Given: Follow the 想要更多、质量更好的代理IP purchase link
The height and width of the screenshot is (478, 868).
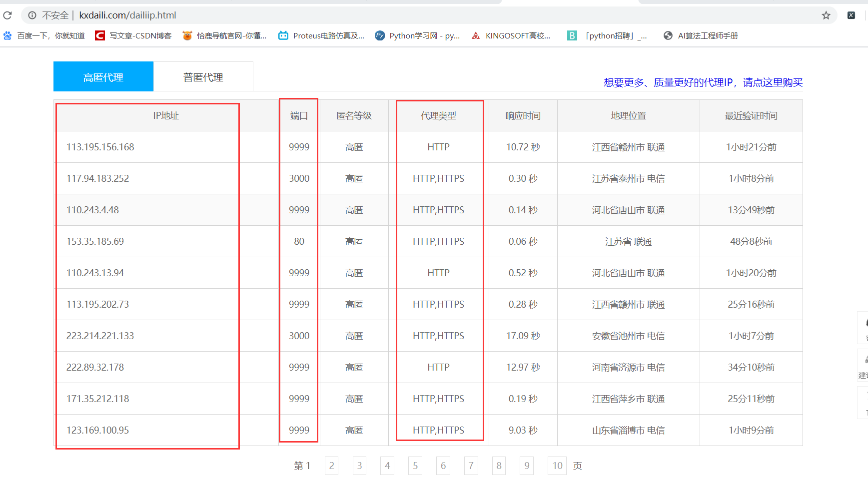Looking at the screenshot, I should pyautogui.click(x=703, y=82).
